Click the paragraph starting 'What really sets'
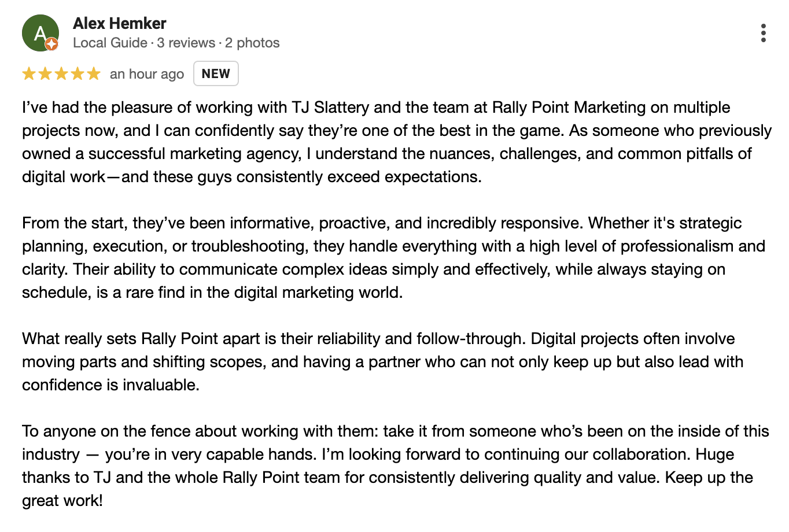Image resolution: width=789 pixels, height=532 pixels. pyautogui.click(x=382, y=362)
